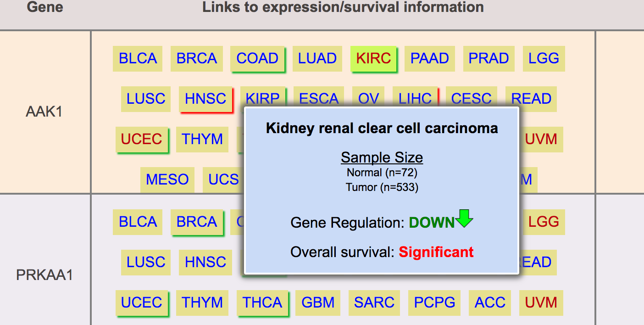The height and width of the screenshot is (325, 644).
Task: Open PCPG link in PRKAA1 row
Action: point(434,303)
